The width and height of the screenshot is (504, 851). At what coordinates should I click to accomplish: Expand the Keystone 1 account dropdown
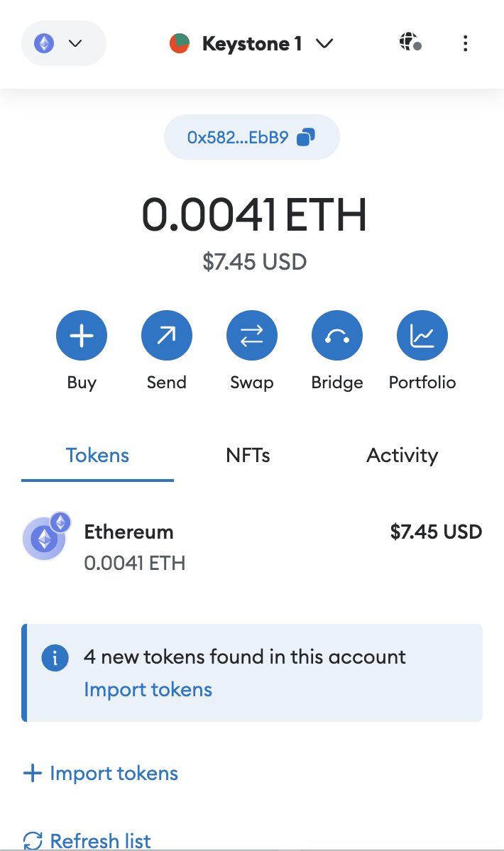[324, 43]
